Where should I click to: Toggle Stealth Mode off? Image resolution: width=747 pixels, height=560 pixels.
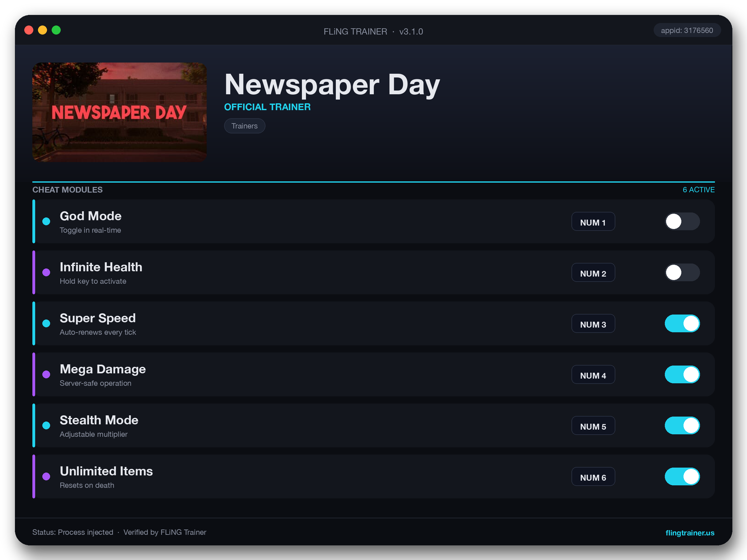tap(682, 425)
